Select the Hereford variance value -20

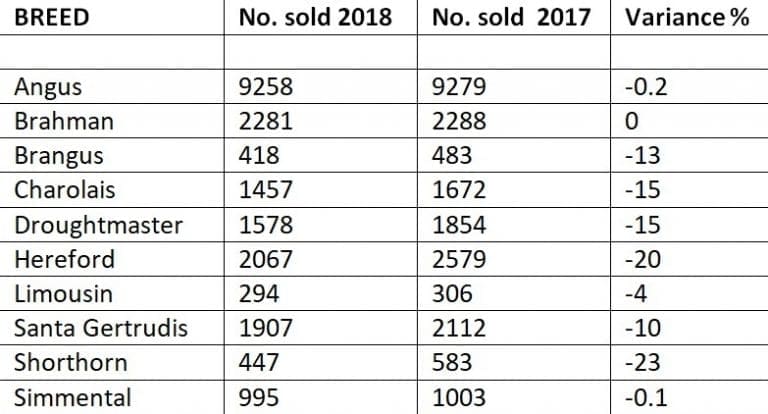[x=643, y=259]
